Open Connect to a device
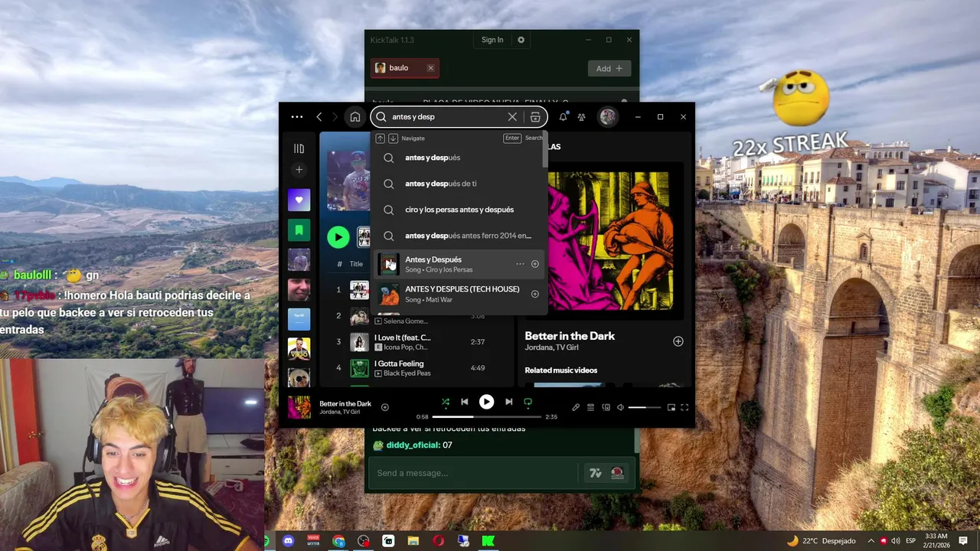 click(606, 408)
